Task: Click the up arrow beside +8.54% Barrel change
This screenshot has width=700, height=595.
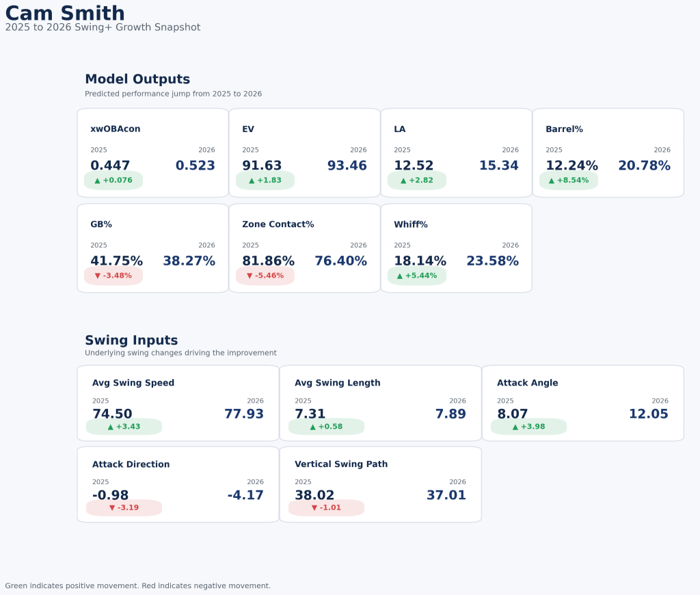Action: click(x=552, y=181)
